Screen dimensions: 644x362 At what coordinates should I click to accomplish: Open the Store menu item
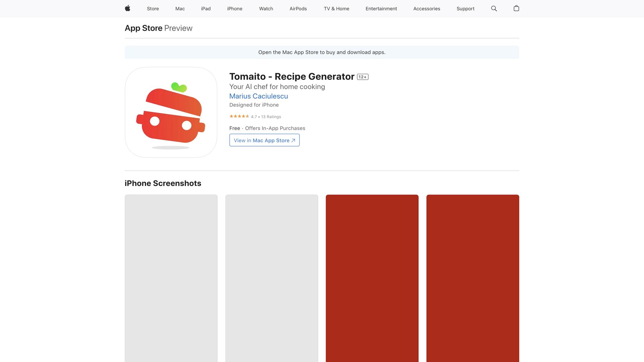[x=153, y=9]
